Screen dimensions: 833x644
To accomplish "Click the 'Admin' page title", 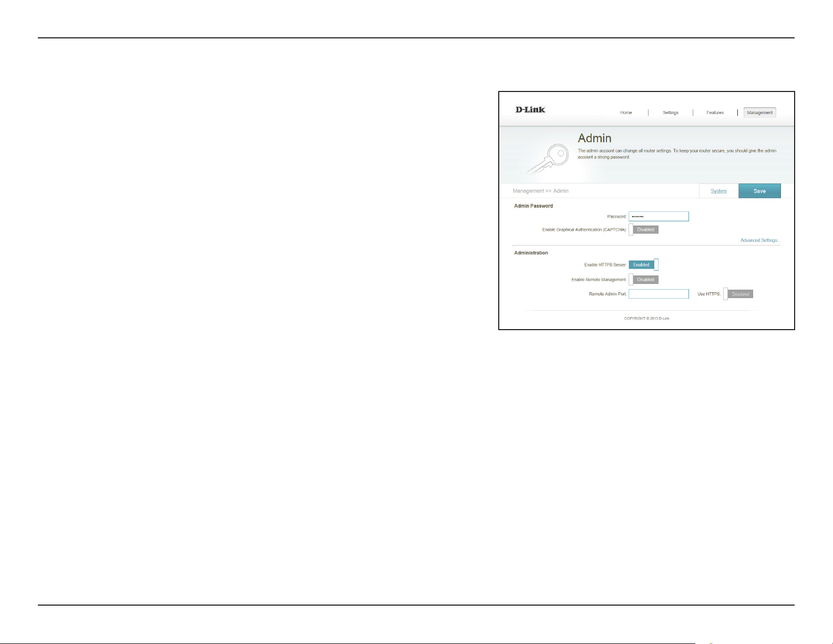I will coord(594,138).
